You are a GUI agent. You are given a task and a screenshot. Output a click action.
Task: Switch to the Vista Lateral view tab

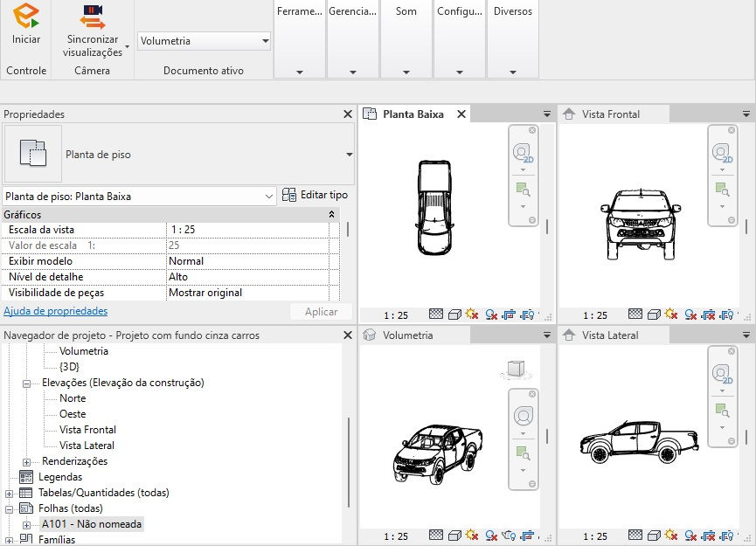(x=610, y=335)
